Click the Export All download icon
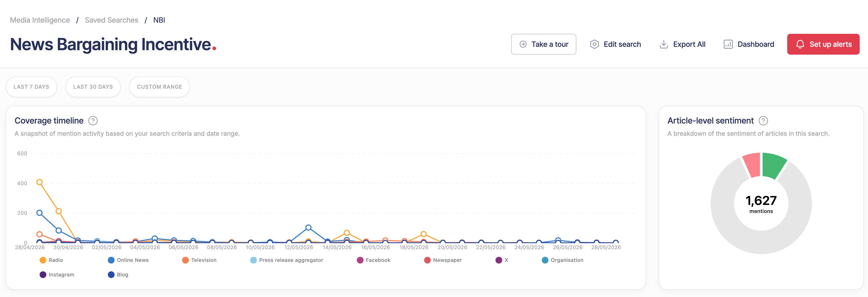 click(x=664, y=44)
